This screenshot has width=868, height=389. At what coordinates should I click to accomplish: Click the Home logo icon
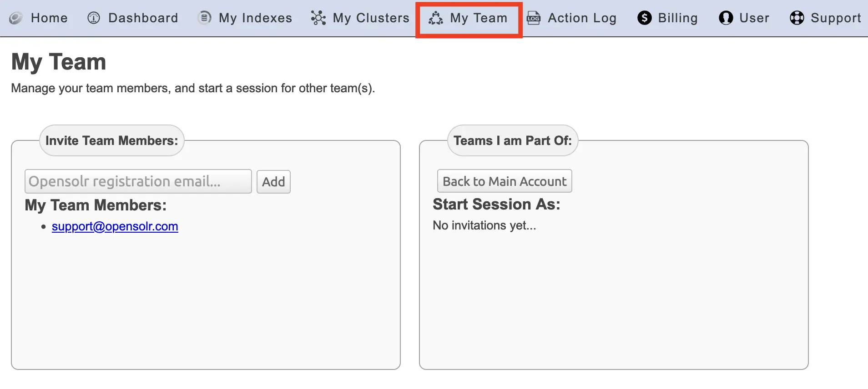click(16, 18)
